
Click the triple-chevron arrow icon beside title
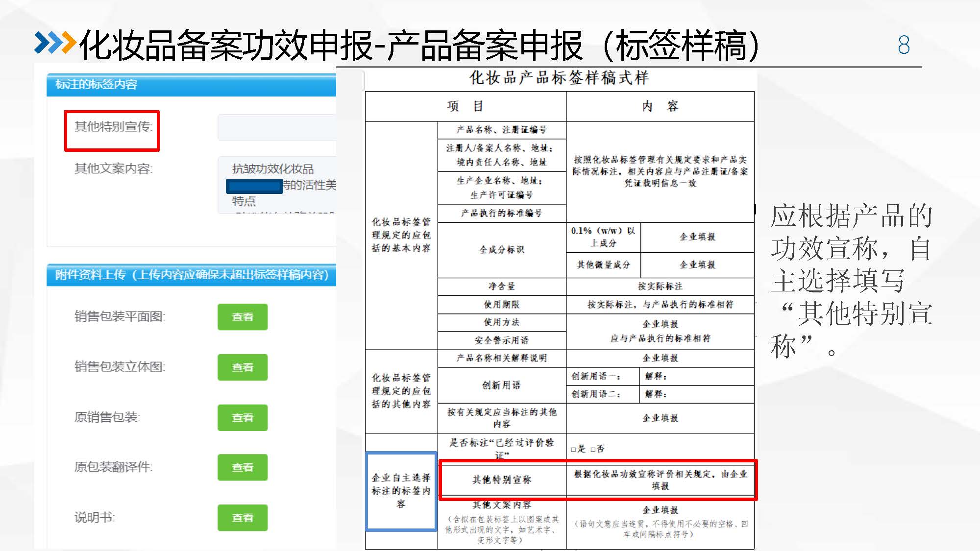point(55,43)
